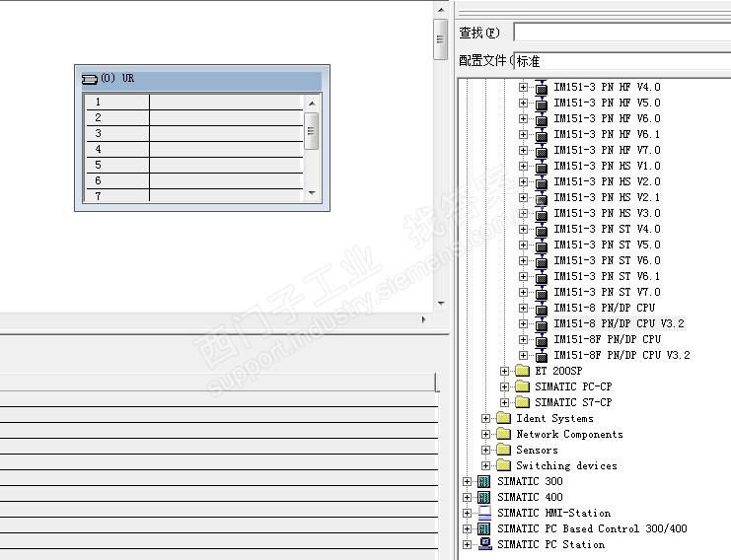Click the rack icon in (0) UR title

tap(90, 79)
